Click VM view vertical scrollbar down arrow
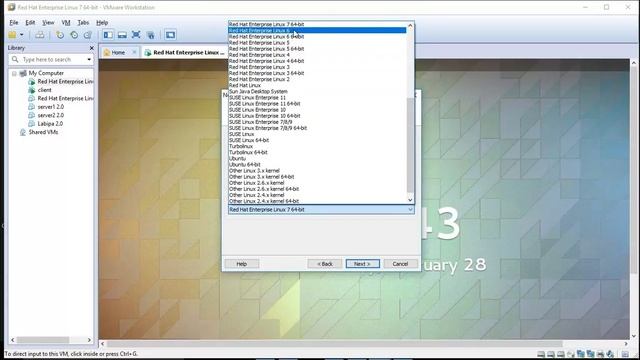The image size is (640, 360). tap(633, 336)
